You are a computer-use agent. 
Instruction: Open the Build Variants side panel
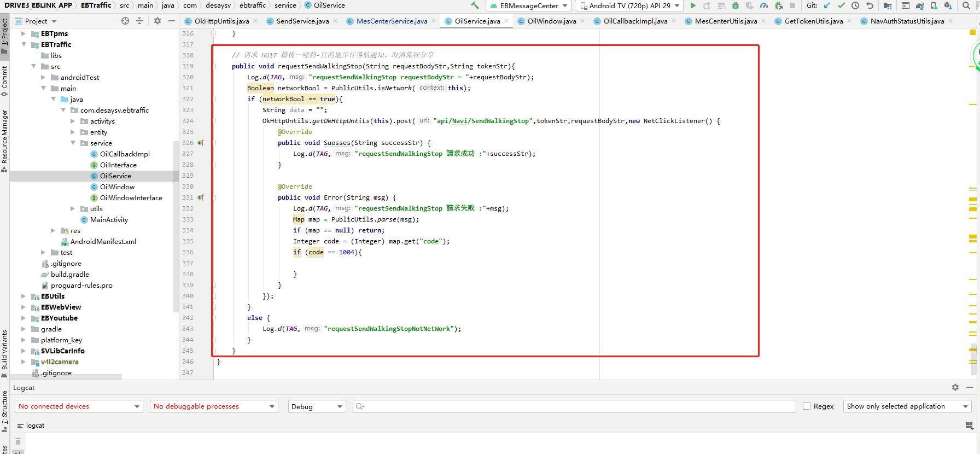click(4, 350)
